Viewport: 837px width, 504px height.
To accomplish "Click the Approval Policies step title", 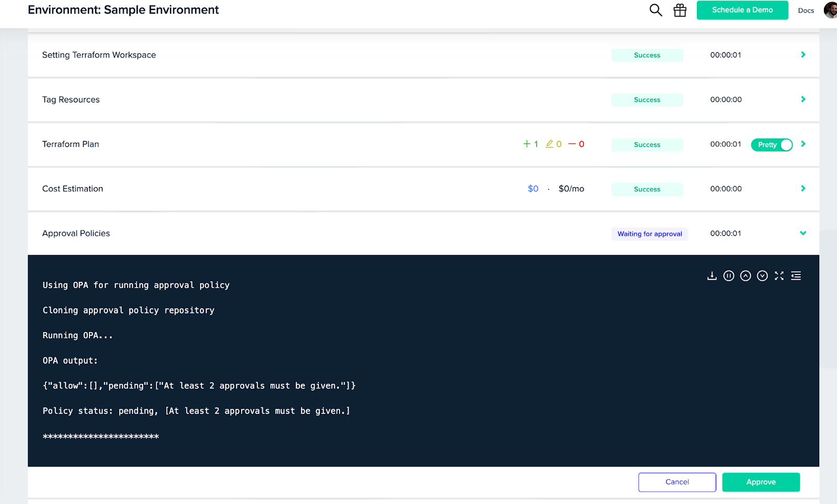I will point(76,233).
